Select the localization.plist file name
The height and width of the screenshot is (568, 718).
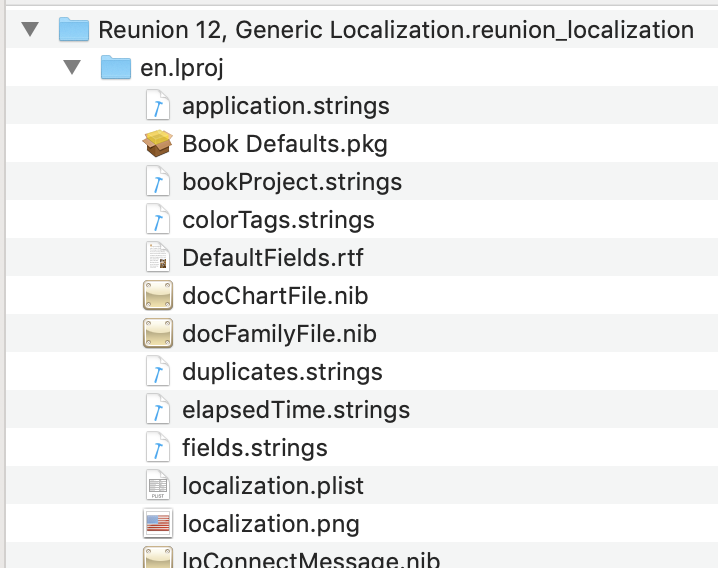(273, 486)
